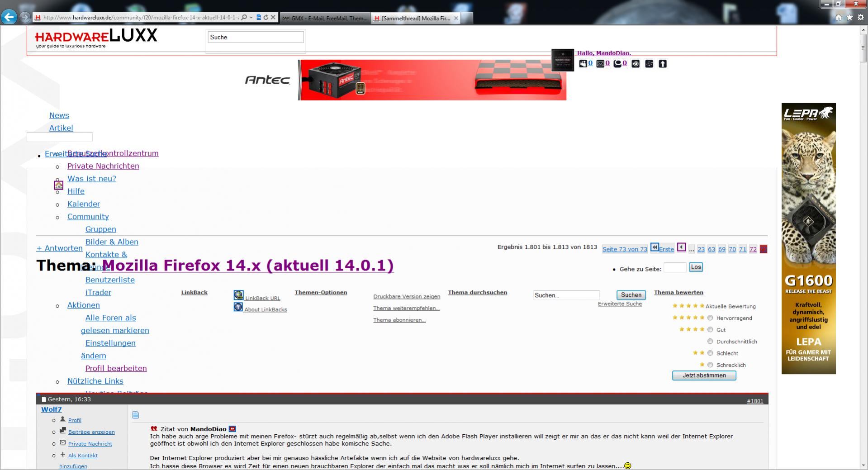The height and width of the screenshot is (470, 868).
Task: Open the News menu link
Action: point(59,115)
